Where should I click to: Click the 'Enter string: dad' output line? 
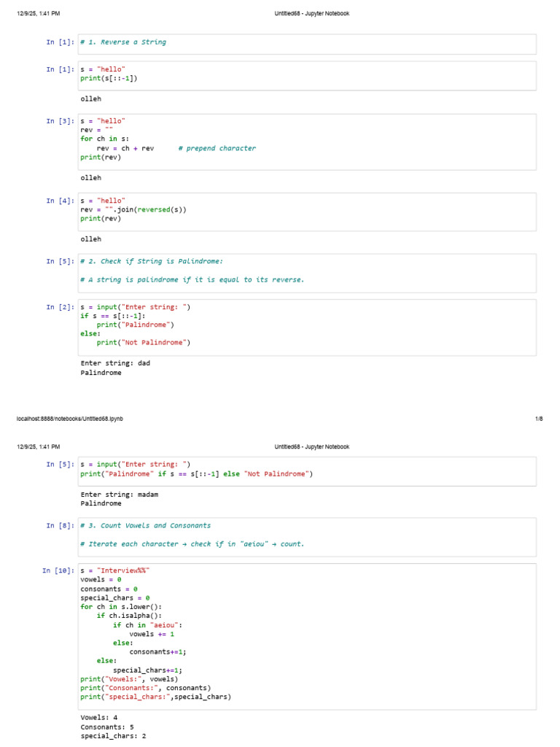pos(115,363)
